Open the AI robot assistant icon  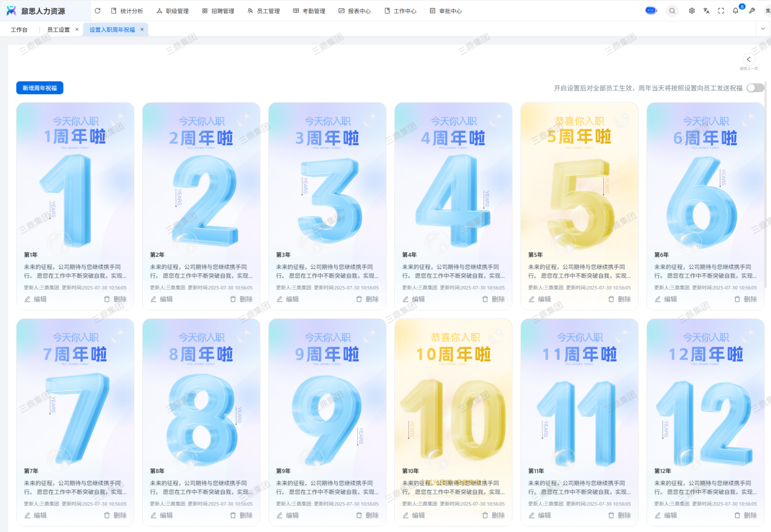coord(651,11)
